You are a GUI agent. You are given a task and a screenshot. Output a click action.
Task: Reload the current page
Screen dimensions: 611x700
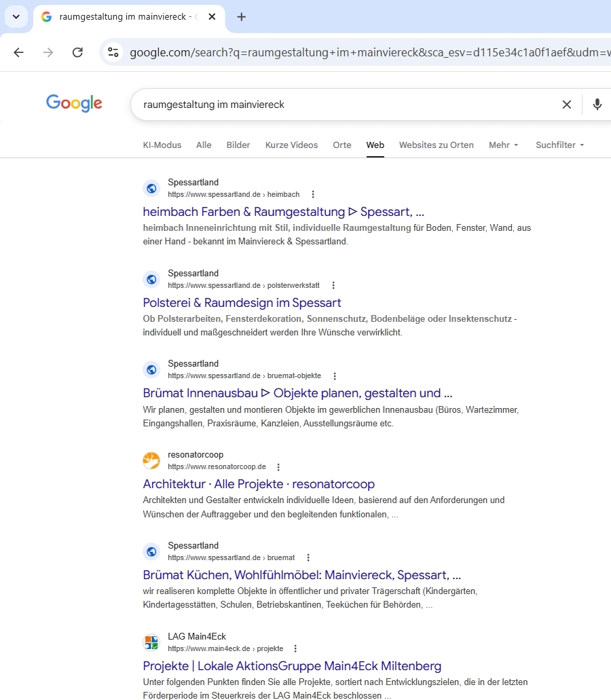[78, 52]
